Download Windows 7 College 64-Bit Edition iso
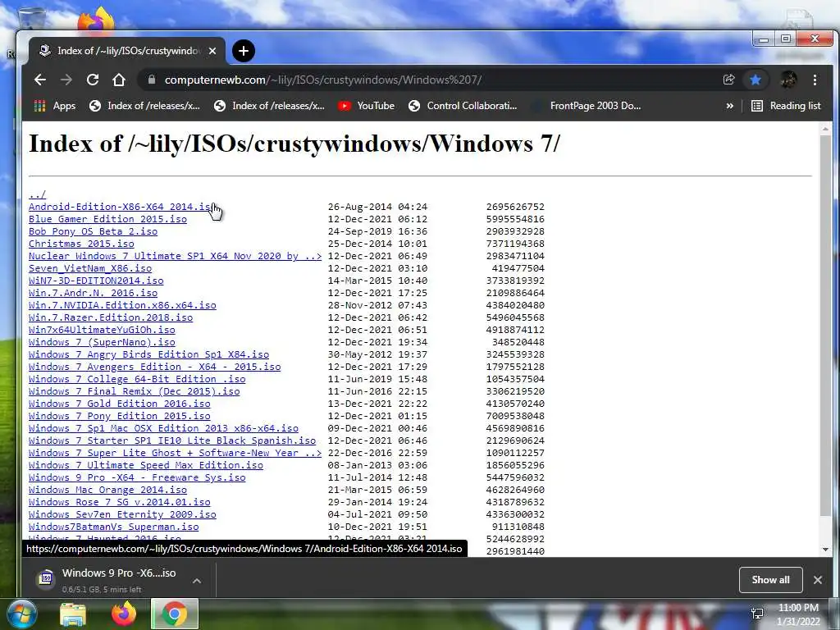 tap(137, 379)
